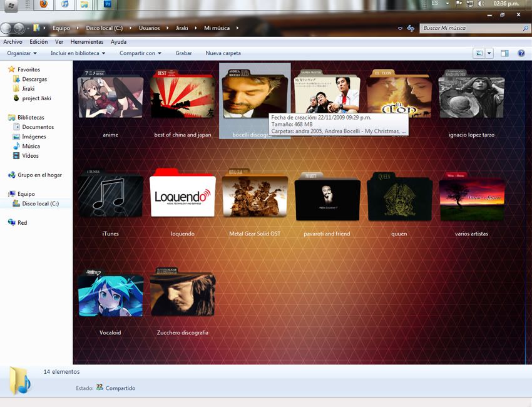Click the Buscar Mi música search field
532x407 pixels.
click(x=474, y=28)
